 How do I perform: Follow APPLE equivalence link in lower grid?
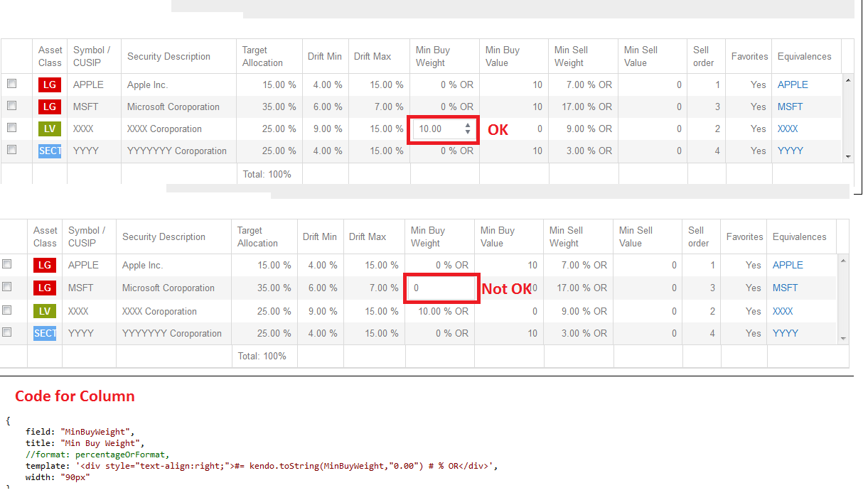click(788, 265)
